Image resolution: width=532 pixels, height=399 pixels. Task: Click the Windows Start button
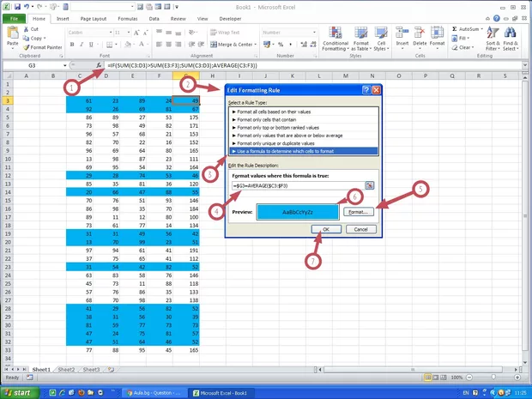[x=20, y=393]
